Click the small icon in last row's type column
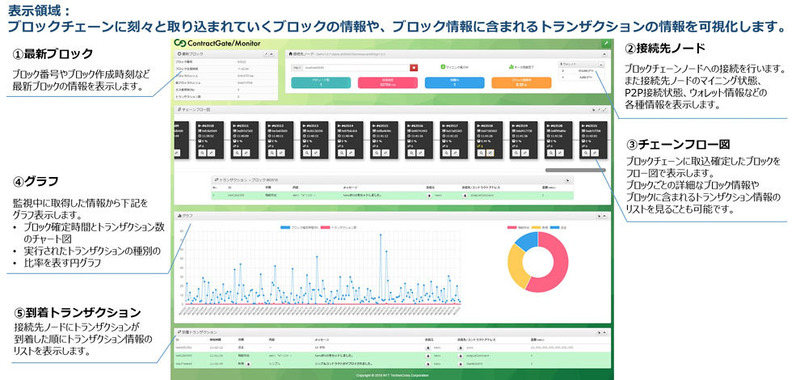 click(x=249, y=364)
